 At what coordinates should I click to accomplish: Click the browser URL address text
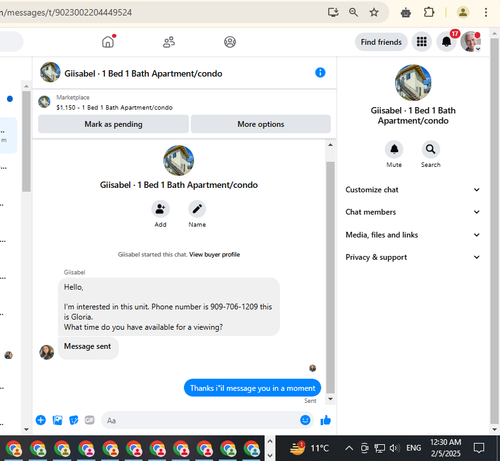(66, 13)
